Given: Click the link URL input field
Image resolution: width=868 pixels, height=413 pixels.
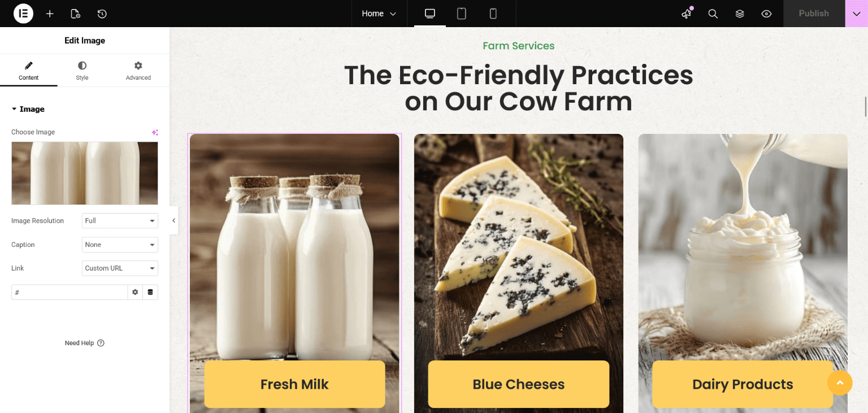Looking at the screenshot, I should [x=70, y=292].
